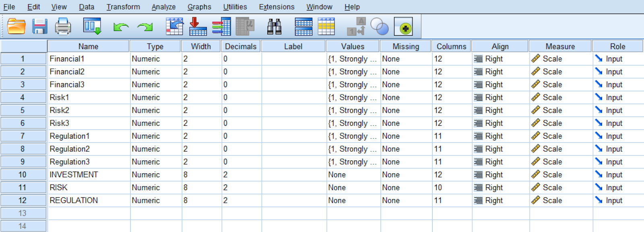Select row 5 header for Risk2

23,110
